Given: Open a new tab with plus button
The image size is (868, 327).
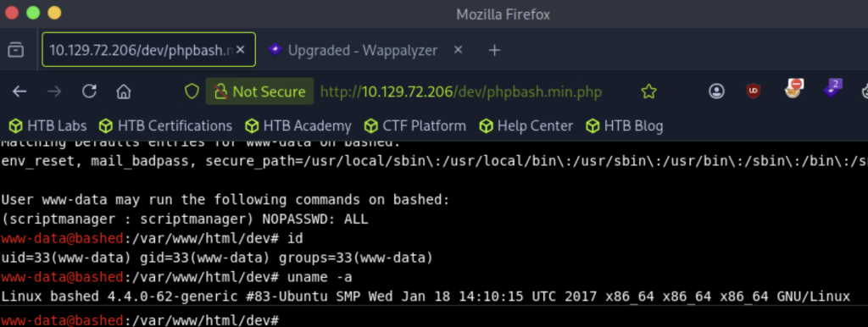Looking at the screenshot, I should tap(494, 50).
